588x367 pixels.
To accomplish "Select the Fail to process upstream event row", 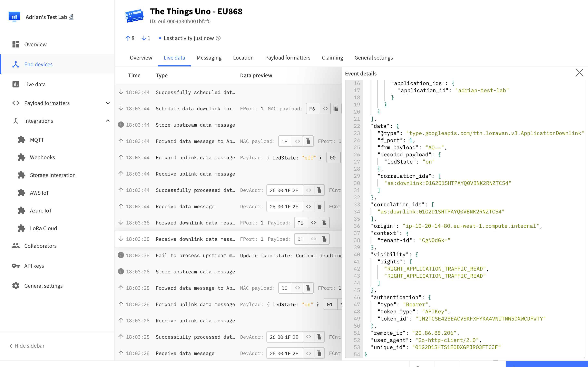I will click(195, 255).
